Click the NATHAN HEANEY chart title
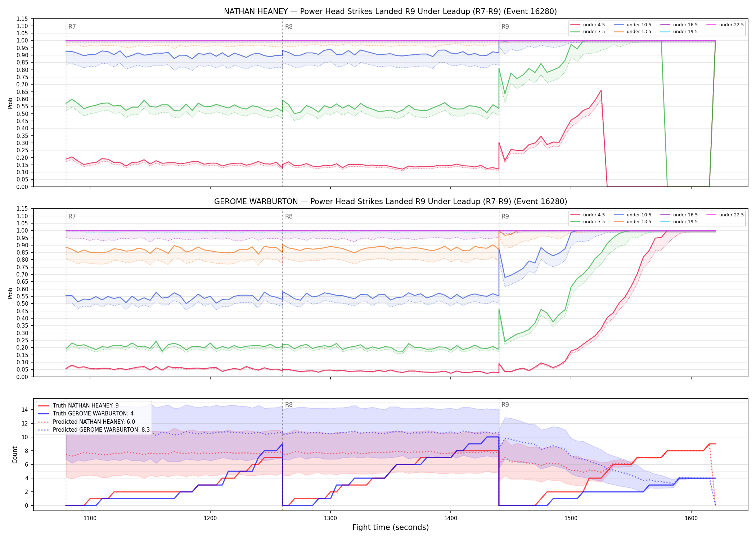This screenshot has height=540, width=756. point(390,12)
